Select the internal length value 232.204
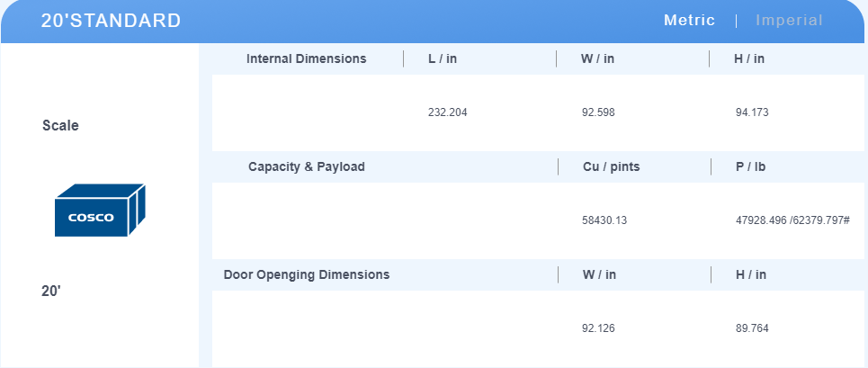868x368 pixels. (x=447, y=112)
